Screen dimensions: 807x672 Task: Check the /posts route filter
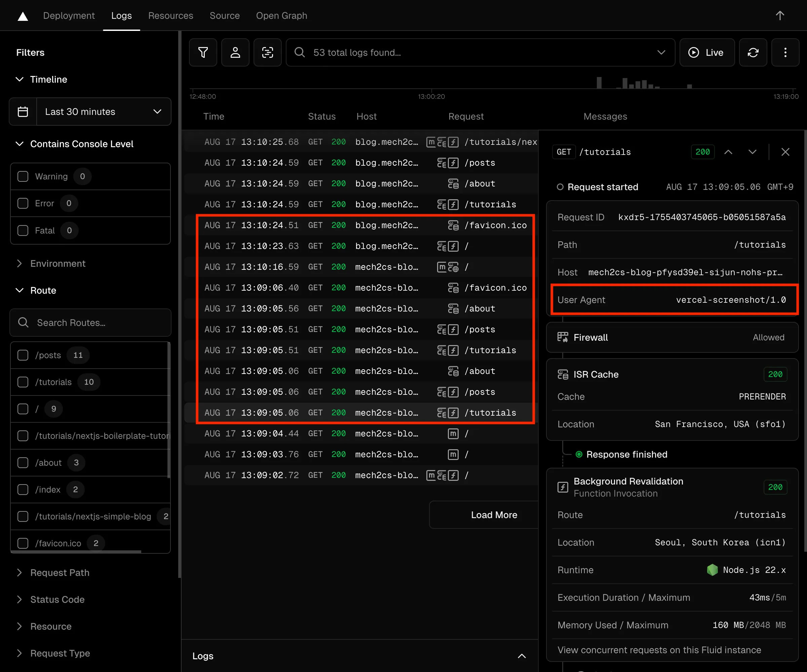coord(23,355)
